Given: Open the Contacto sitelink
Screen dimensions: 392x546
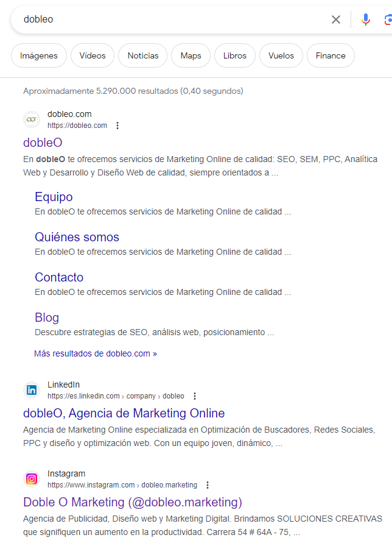Looking at the screenshot, I should pyautogui.click(x=59, y=277).
